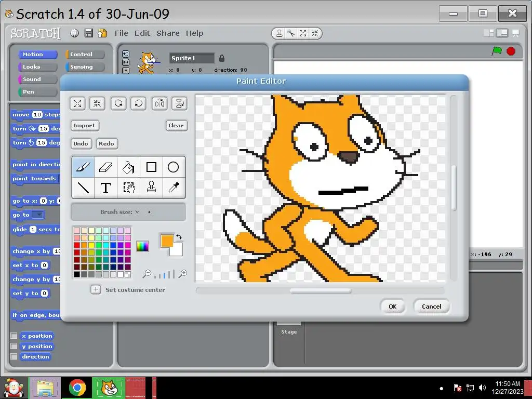The image size is (532, 399).
Task: Select the Stamp tool
Action: (151, 188)
